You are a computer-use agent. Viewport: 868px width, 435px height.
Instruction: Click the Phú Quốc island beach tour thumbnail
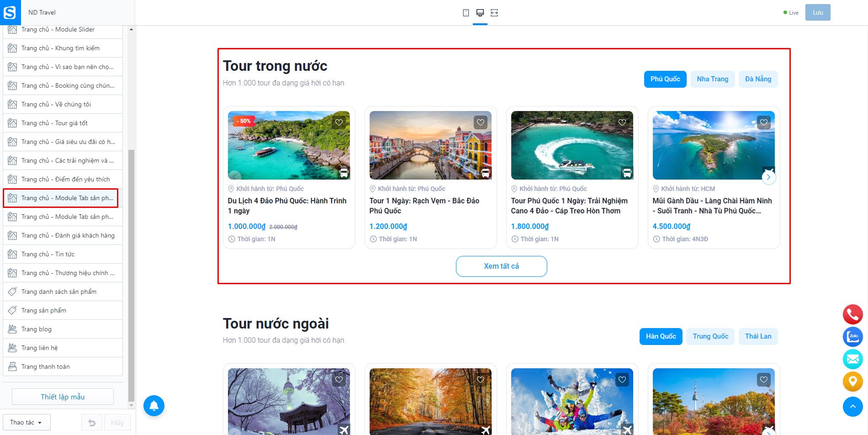pyautogui.click(x=289, y=145)
